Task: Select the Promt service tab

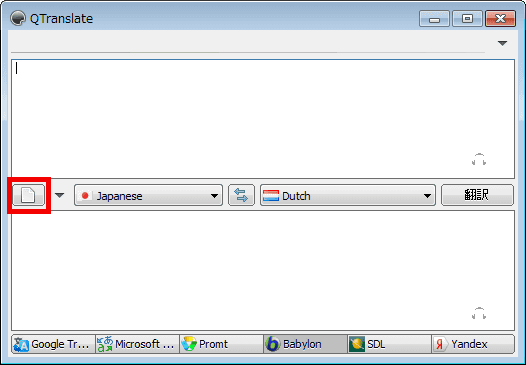Action: pos(221,344)
